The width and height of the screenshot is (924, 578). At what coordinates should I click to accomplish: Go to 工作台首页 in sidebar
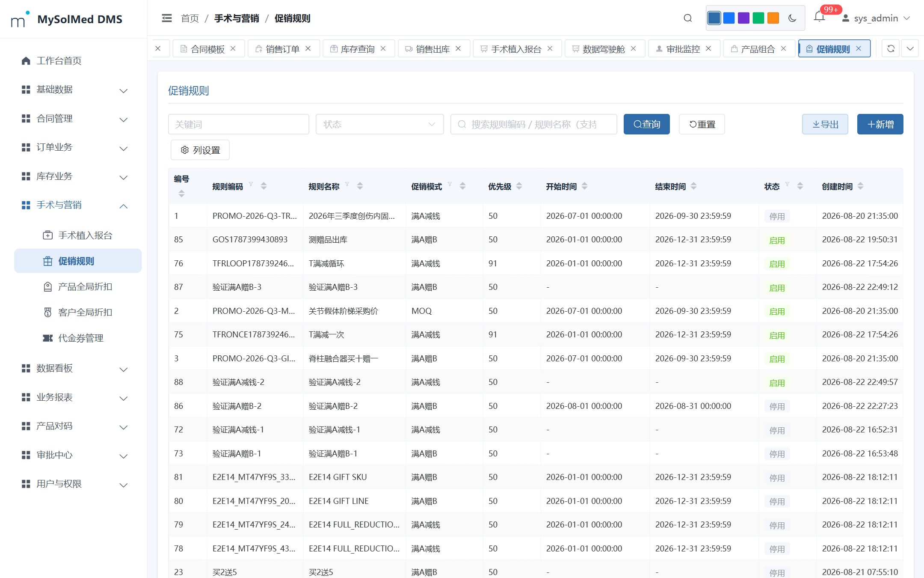tap(59, 61)
